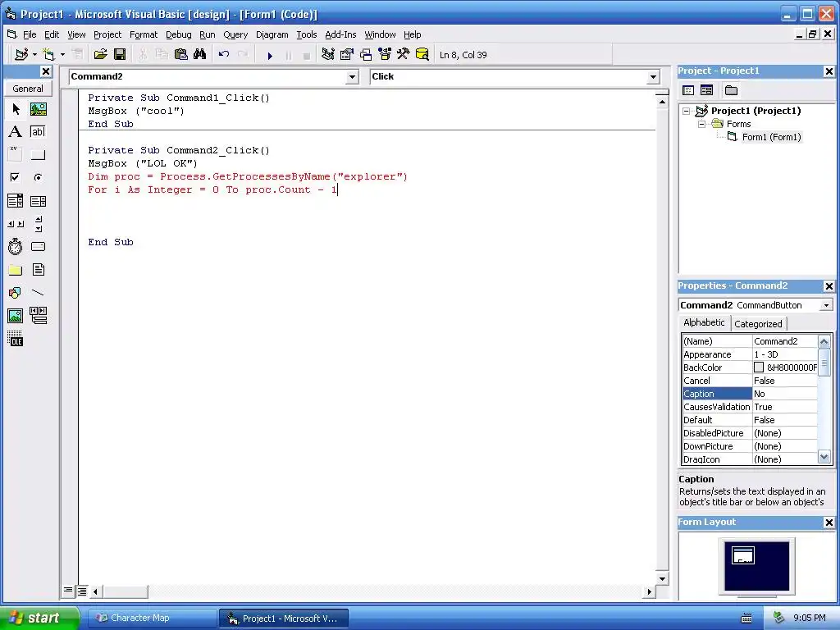Switch to the Alphabetic properties tab
This screenshot has height=630, width=840.
704,322
